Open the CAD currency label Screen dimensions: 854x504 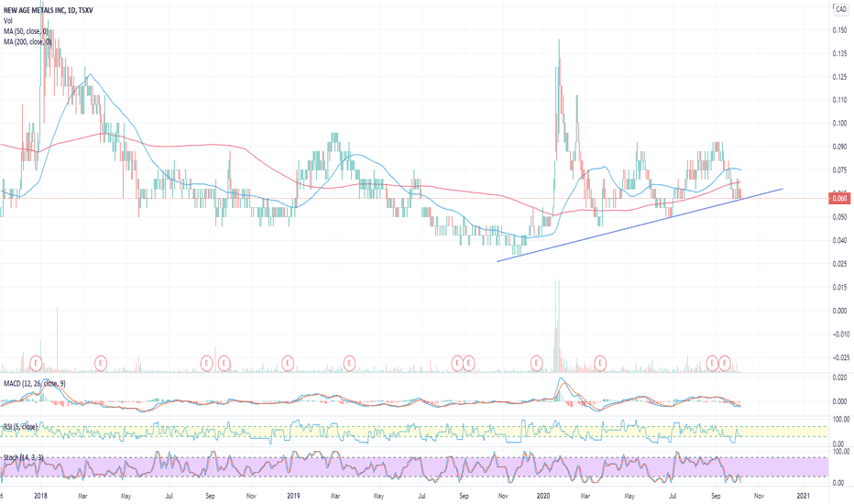coord(841,9)
